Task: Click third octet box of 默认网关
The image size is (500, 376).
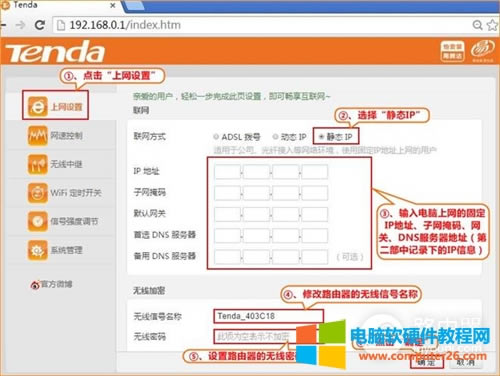Action: point(285,214)
